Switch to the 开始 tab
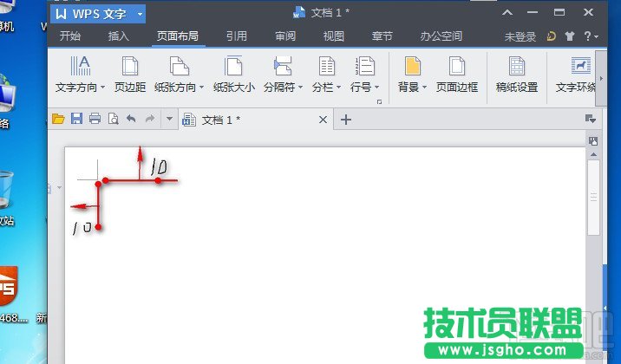621x364 pixels. tap(70, 36)
